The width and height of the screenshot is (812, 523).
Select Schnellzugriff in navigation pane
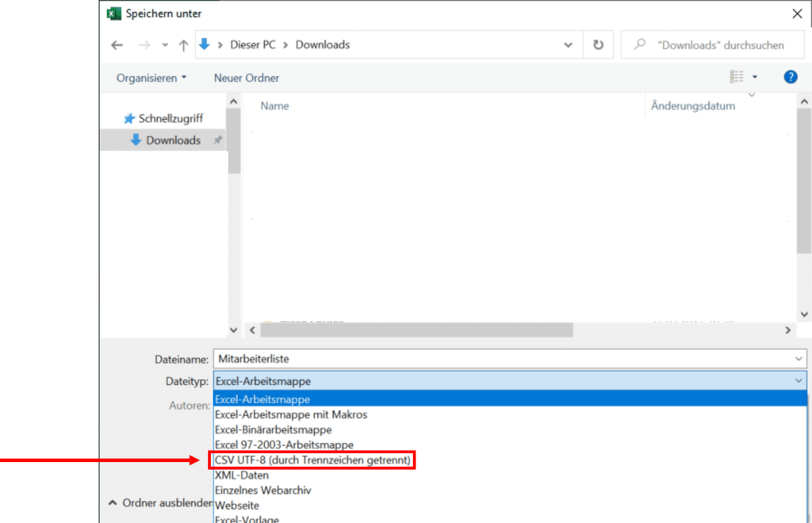coord(170,119)
